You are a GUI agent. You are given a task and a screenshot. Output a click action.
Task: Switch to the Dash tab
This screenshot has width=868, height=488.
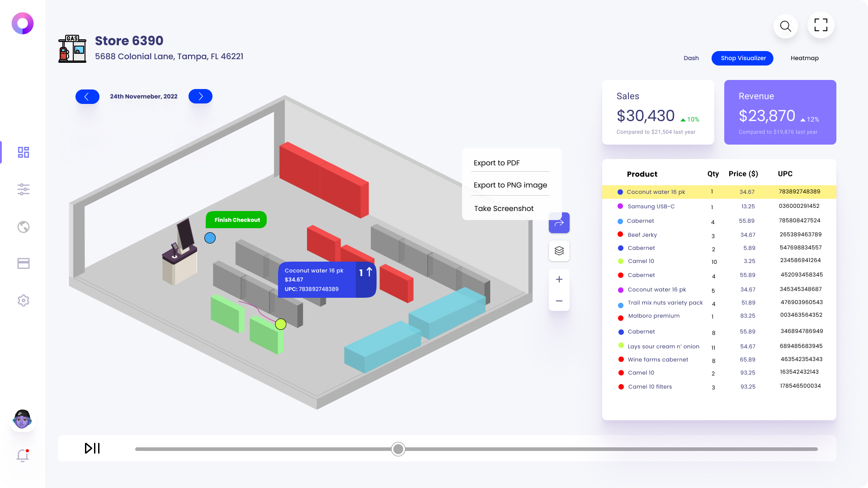point(691,58)
